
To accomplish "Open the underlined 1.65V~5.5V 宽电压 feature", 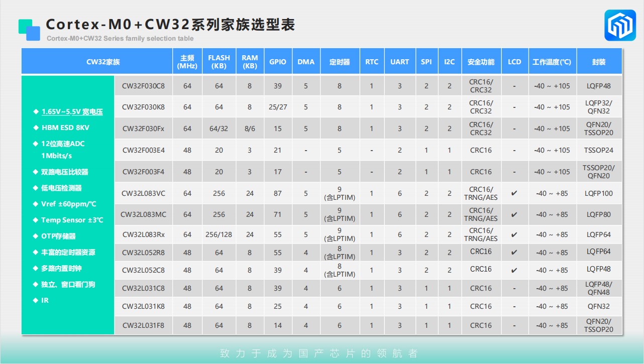I will tap(72, 111).
